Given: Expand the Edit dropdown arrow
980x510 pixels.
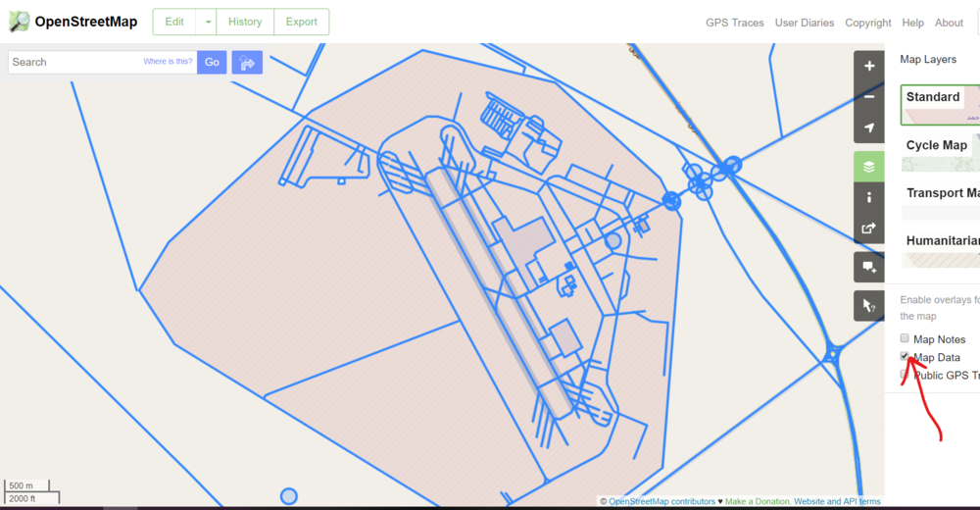Looking at the screenshot, I should [x=208, y=22].
